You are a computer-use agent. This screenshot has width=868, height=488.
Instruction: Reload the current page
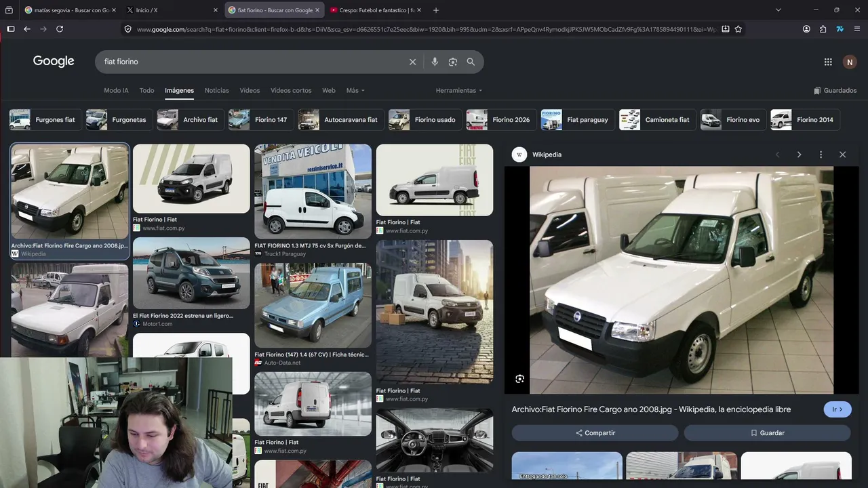60,29
